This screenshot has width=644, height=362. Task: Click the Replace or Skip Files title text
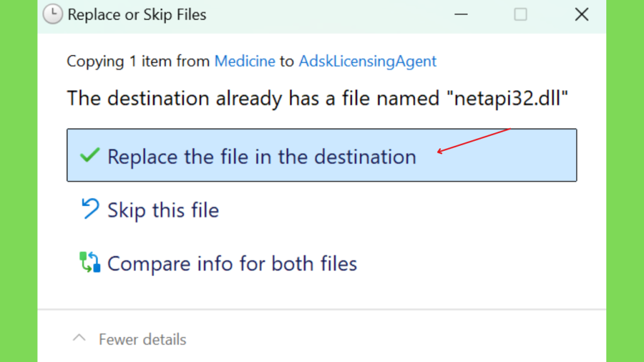pyautogui.click(x=136, y=14)
